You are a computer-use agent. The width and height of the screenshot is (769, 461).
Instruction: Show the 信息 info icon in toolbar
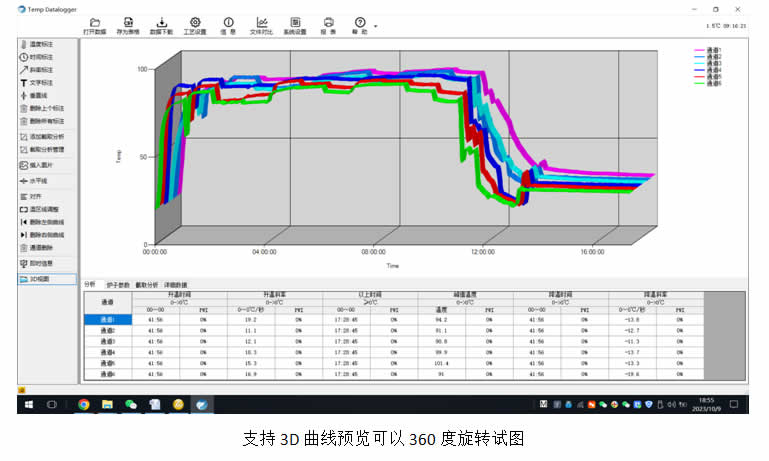click(228, 26)
